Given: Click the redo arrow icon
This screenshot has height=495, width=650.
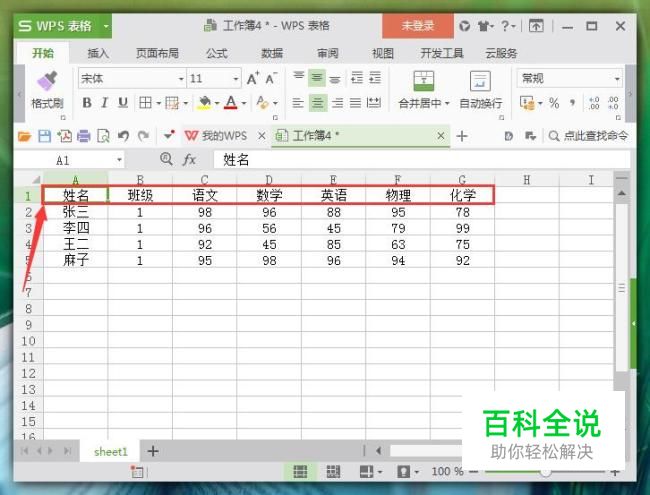Looking at the screenshot, I should 143,136.
